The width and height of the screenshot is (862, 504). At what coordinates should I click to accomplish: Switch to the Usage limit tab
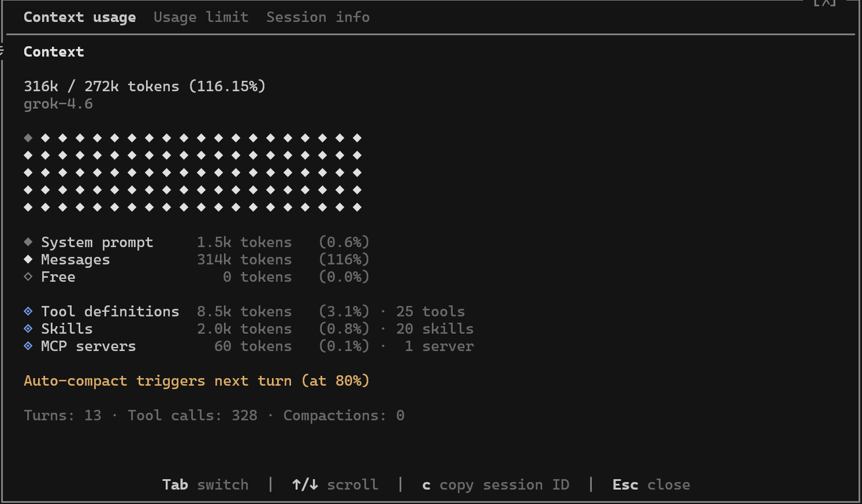[201, 17]
